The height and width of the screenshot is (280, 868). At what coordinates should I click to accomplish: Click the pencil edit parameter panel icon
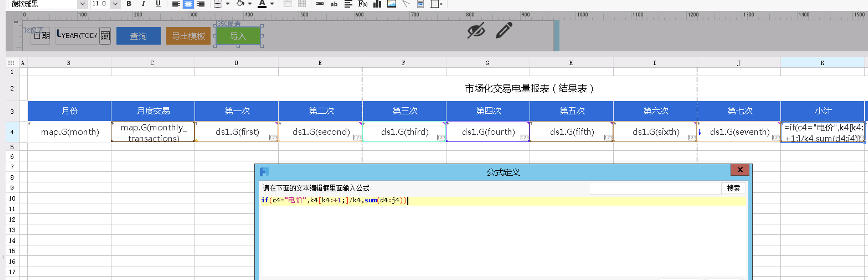point(504,30)
